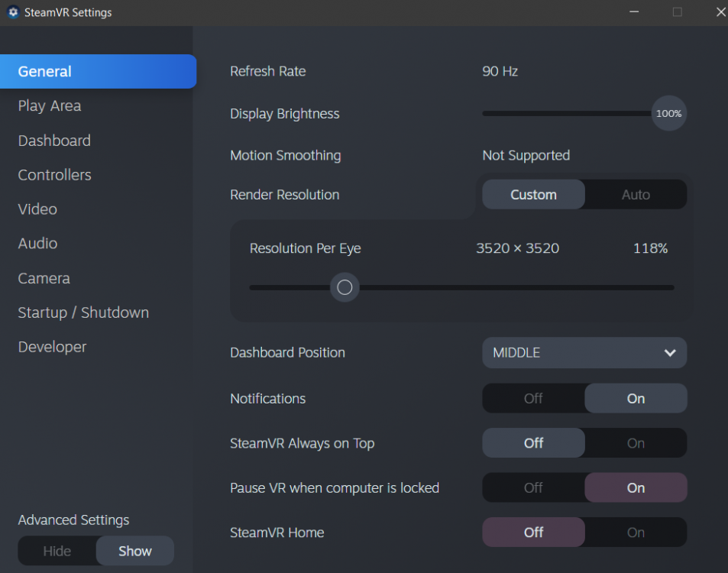Disable Pause VR when computer is locked
Image resolution: width=728 pixels, height=573 pixels.
(x=533, y=487)
